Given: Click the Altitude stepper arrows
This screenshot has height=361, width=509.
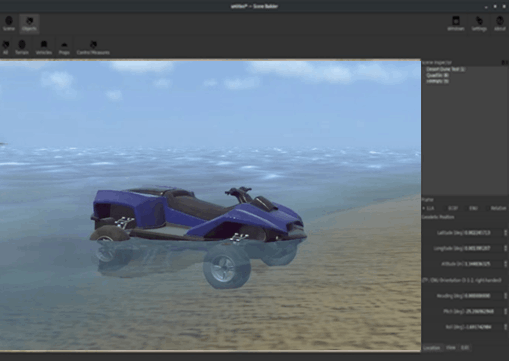Looking at the screenshot, I should (x=506, y=264).
